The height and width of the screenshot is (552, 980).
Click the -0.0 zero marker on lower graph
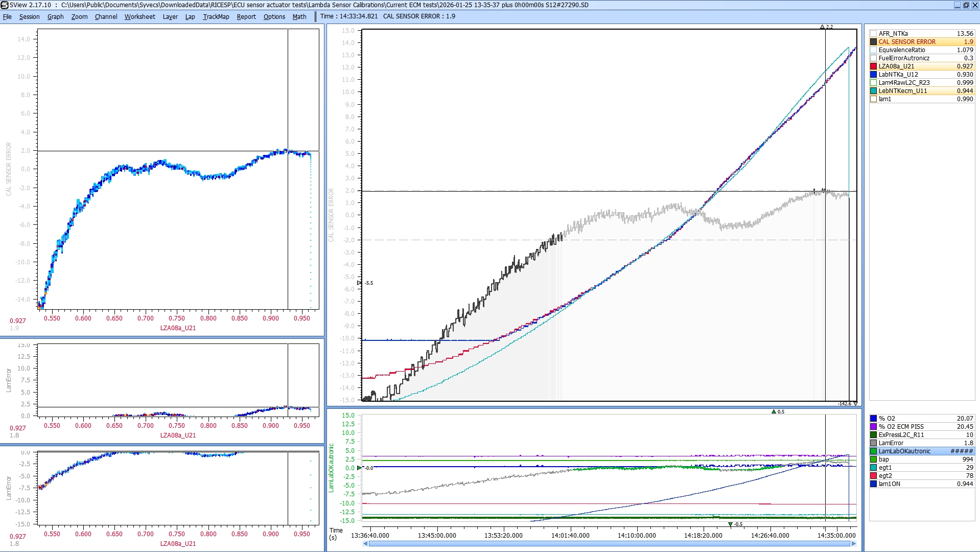pos(359,468)
